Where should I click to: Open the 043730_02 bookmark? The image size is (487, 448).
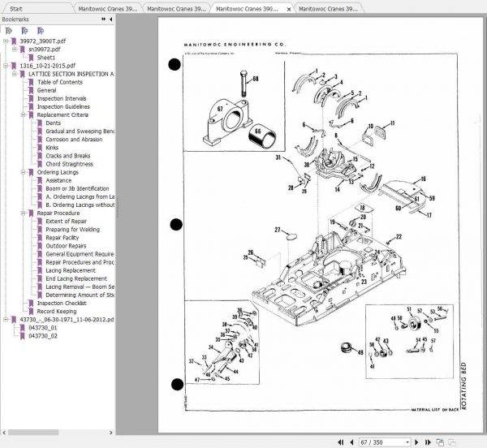coord(43,336)
